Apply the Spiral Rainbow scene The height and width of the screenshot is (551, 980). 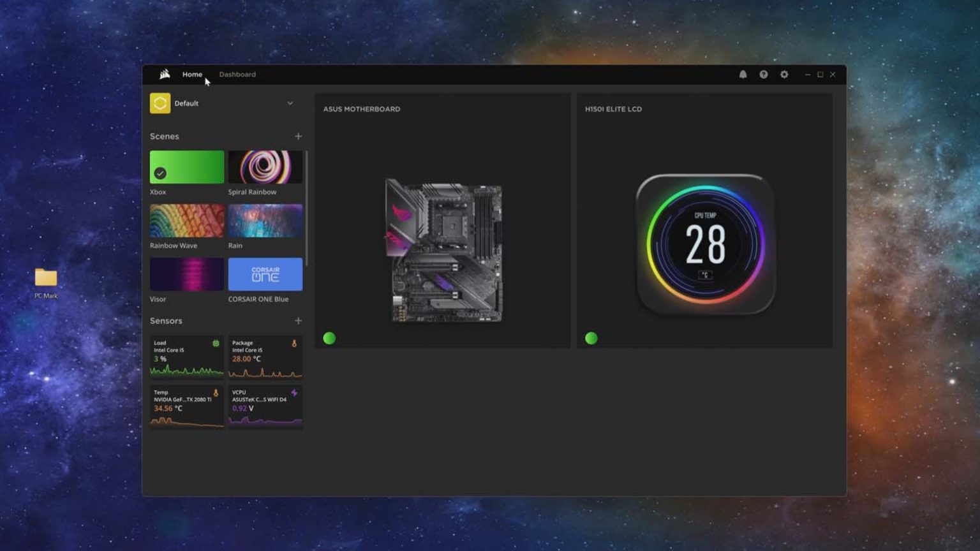click(265, 167)
